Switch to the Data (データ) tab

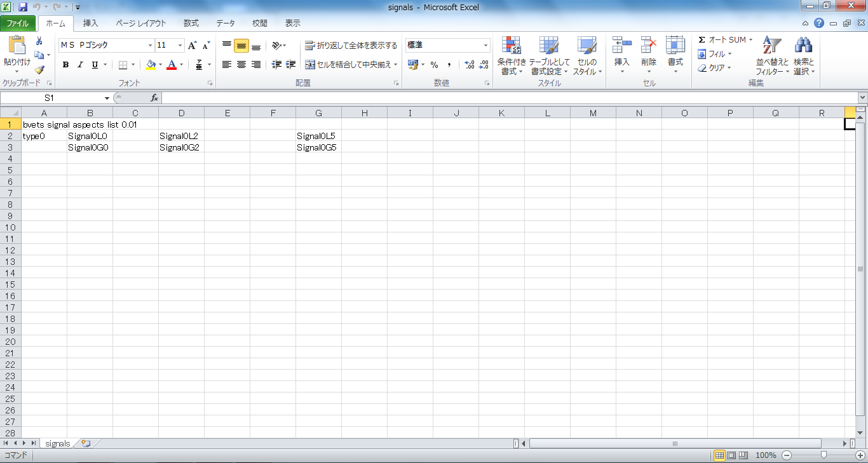[226, 23]
